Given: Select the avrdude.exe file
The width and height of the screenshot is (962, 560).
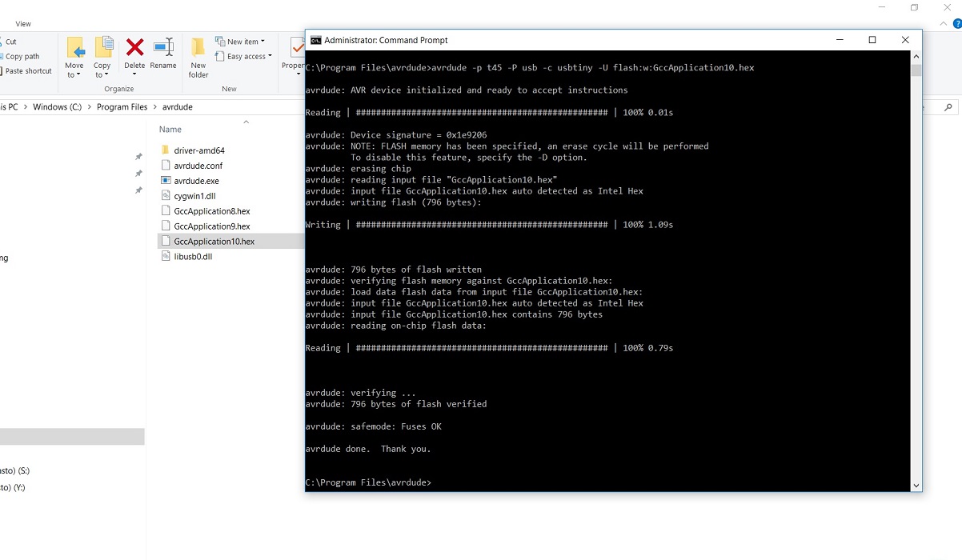Looking at the screenshot, I should pyautogui.click(x=196, y=181).
